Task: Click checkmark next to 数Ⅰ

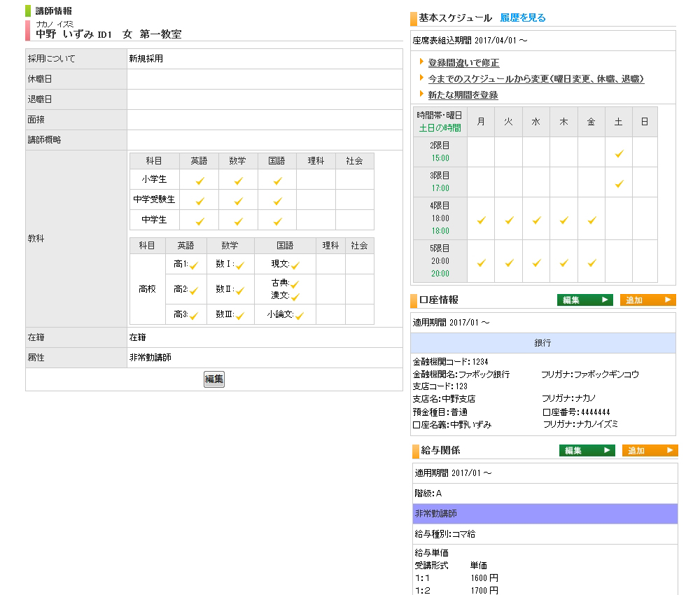Action: coord(240,265)
